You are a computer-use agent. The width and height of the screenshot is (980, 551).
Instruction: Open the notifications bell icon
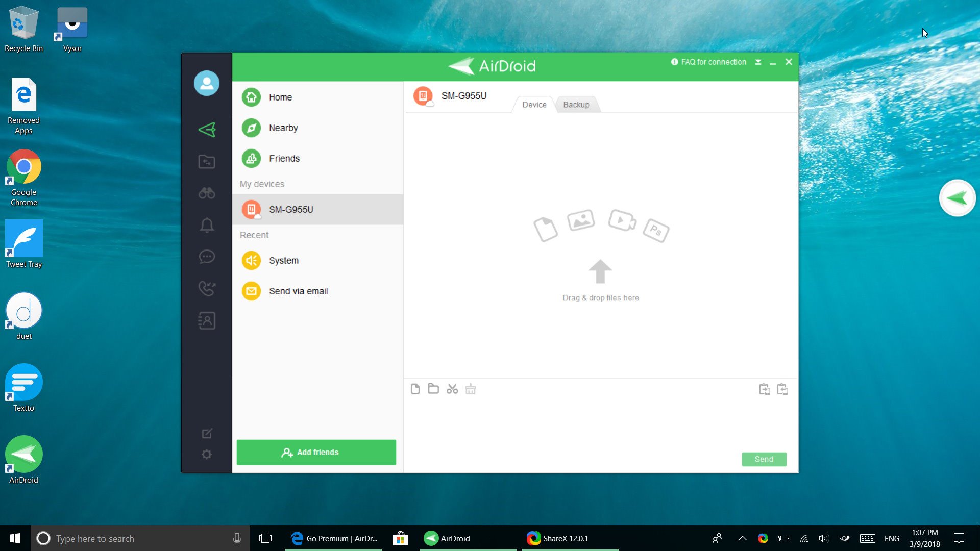pyautogui.click(x=207, y=225)
